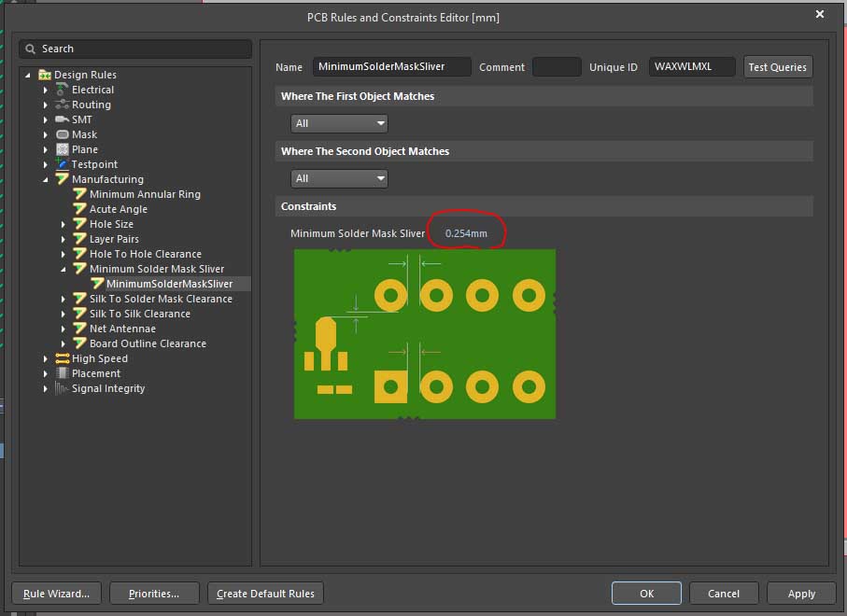Collapse the Manufacturing rules tree
847x616 pixels.
tap(46, 179)
